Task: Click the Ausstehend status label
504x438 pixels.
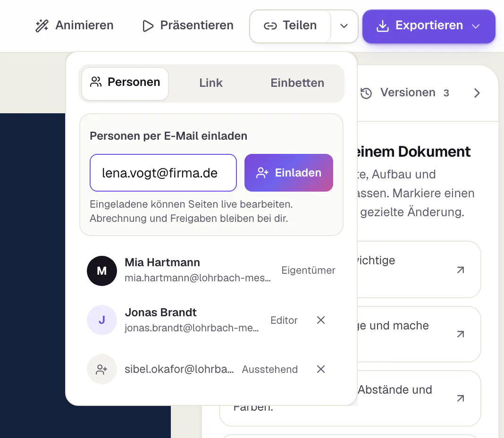Action: (x=269, y=370)
